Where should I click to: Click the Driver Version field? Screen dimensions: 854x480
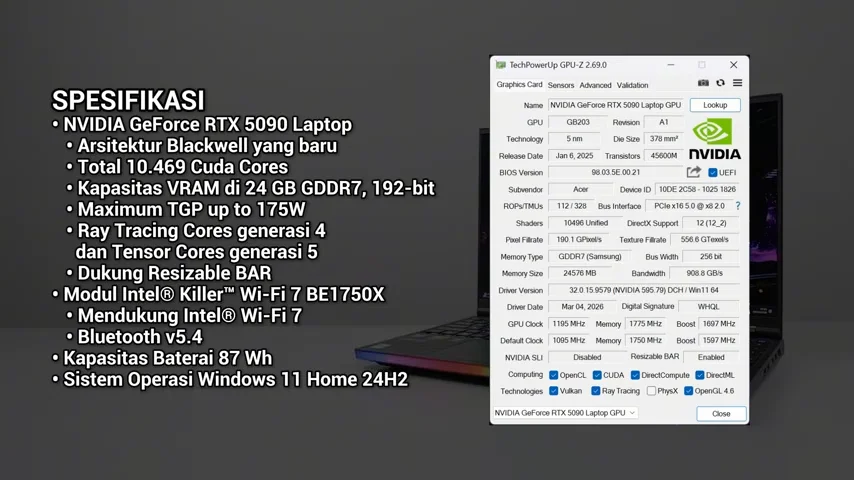(x=644, y=290)
